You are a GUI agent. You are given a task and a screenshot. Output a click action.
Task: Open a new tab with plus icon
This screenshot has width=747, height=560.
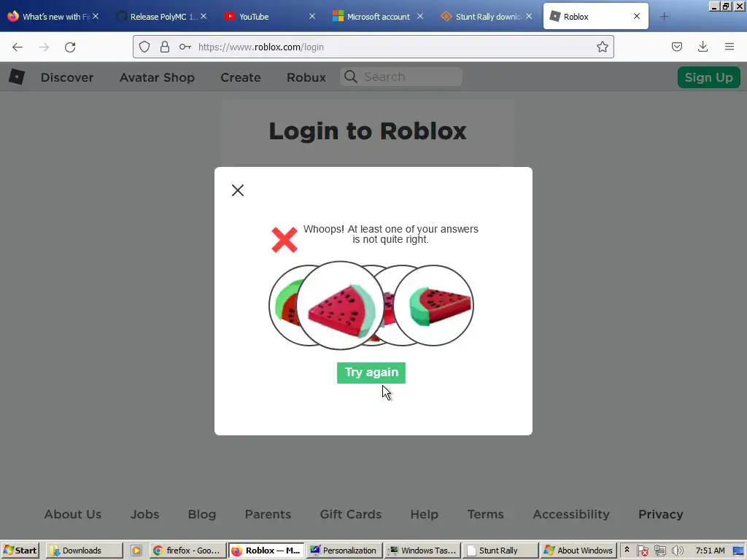click(x=664, y=16)
